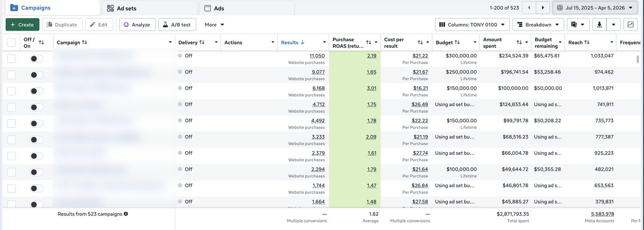Open the Breakdown dropdown

coord(538,25)
